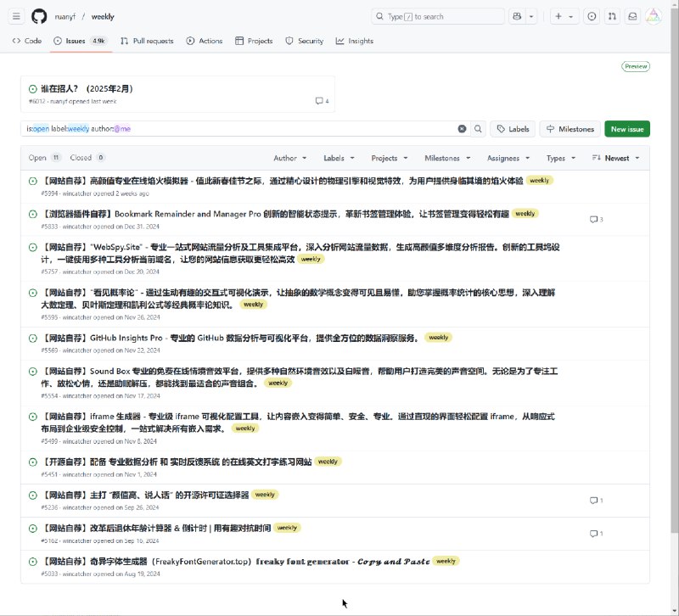Open the Projects filter dropdown

390,158
